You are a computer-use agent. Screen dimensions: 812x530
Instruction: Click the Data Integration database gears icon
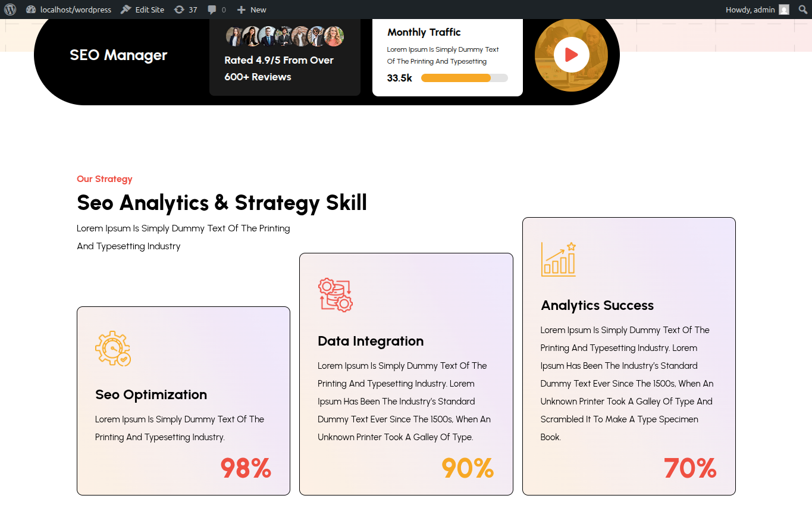[x=336, y=295]
